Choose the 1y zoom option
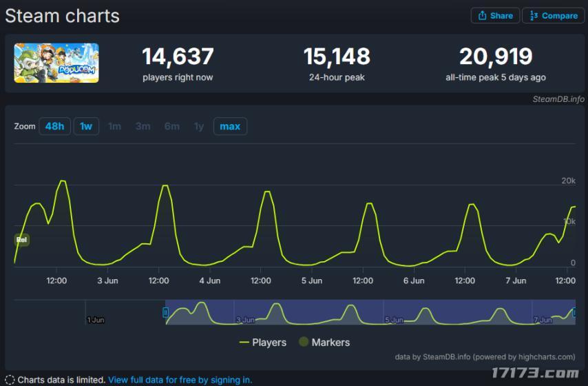 click(199, 126)
